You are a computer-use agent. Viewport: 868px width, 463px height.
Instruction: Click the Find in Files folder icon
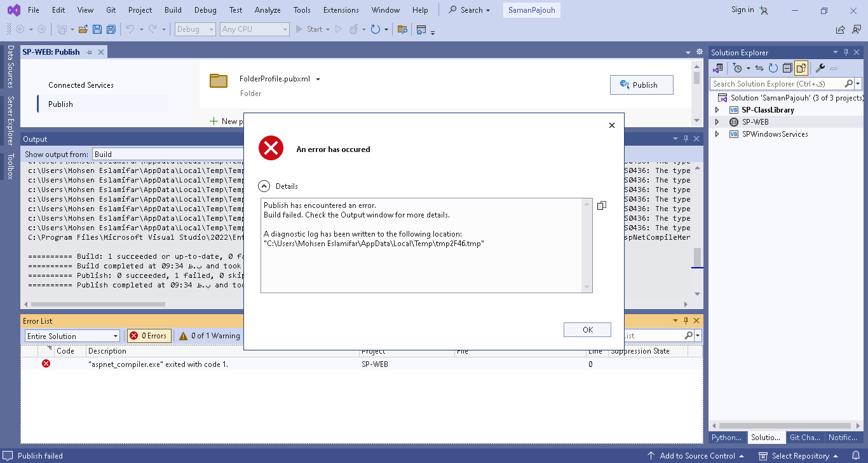402,29
